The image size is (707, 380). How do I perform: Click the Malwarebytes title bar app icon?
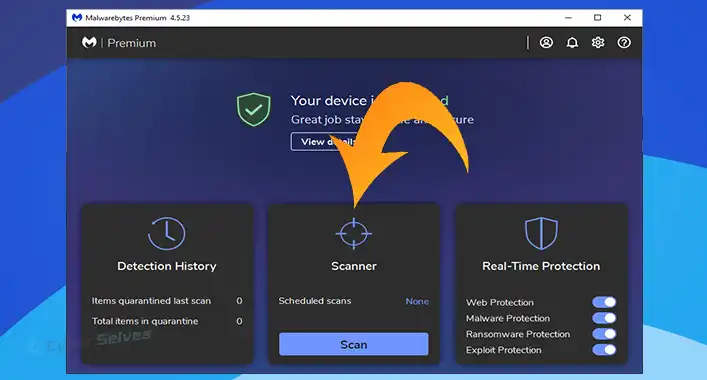(x=77, y=18)
